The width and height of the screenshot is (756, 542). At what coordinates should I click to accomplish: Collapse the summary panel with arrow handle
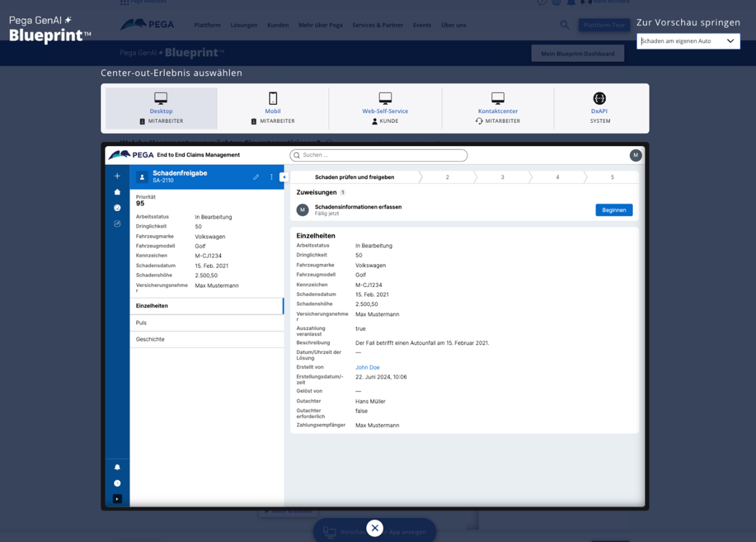[x=284, y=177]
